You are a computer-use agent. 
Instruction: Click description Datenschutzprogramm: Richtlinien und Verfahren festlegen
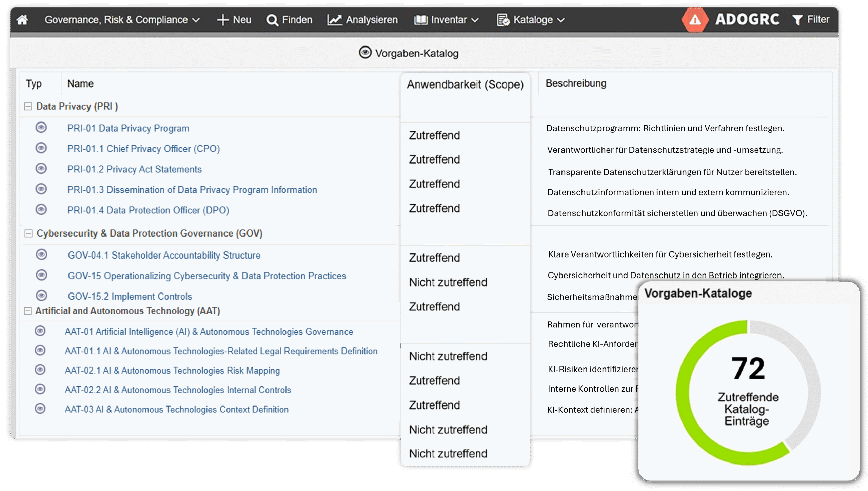click(665, 128)
